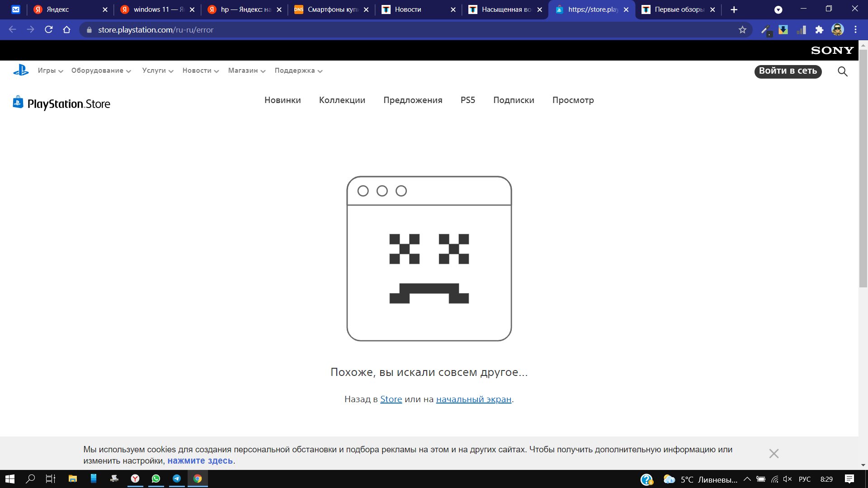Open File Explorer from taskbar
868x488 pixels.
tap(72, 479)
